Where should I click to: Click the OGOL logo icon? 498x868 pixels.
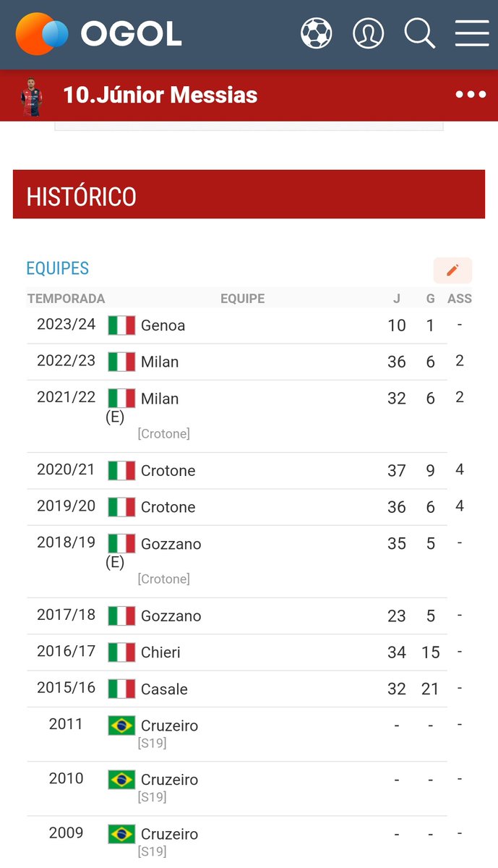tap(42, 34)
